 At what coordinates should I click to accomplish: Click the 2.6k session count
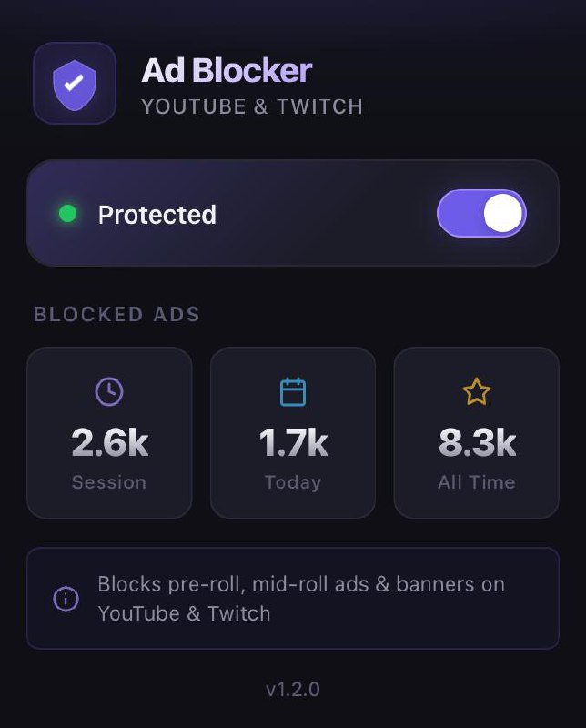(109, 443)
